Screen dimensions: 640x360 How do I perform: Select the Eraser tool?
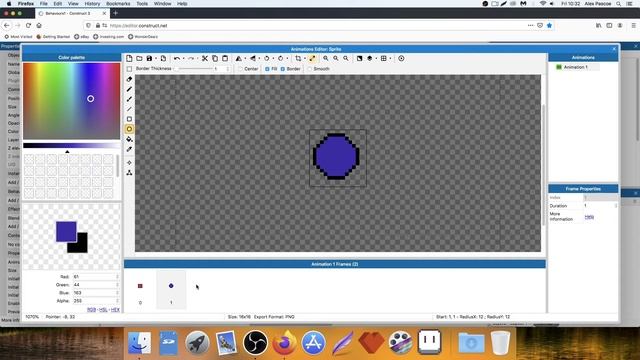[129, 79]
